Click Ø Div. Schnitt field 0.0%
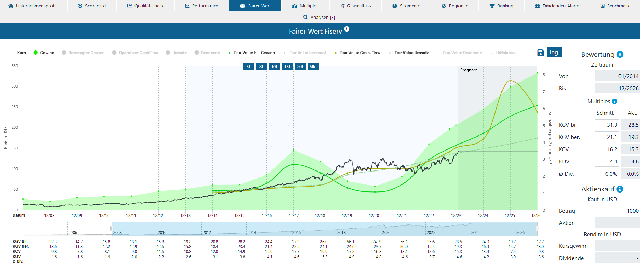 click(x=607, y=174)
